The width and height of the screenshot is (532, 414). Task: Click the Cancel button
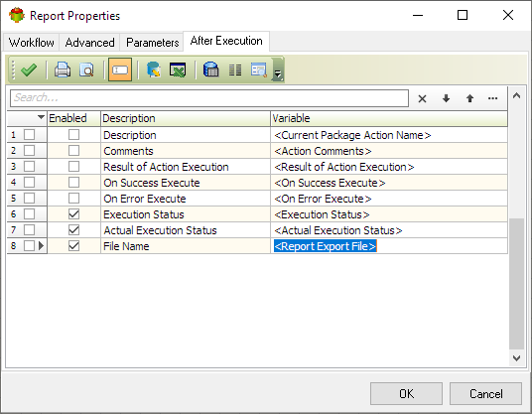click(485, 393)
